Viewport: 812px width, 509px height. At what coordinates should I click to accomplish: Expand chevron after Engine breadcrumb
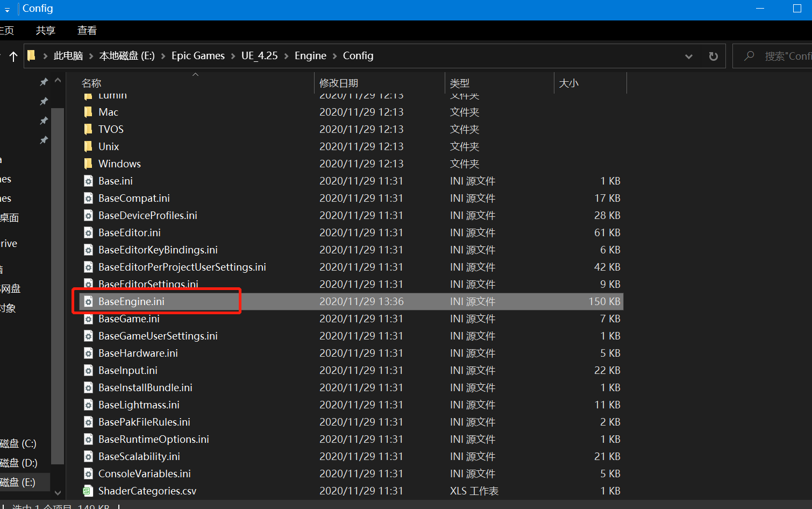coord(334,56)
